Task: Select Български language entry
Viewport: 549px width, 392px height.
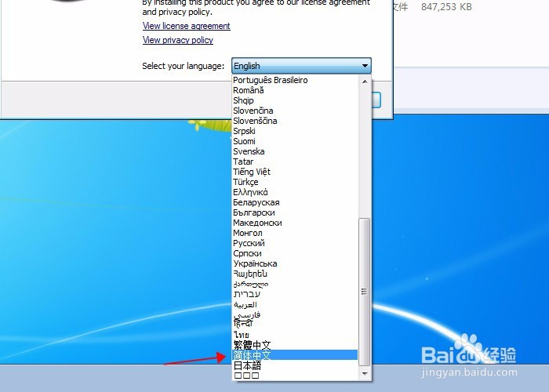Action: pyautogui.click(x=295, y=212)
